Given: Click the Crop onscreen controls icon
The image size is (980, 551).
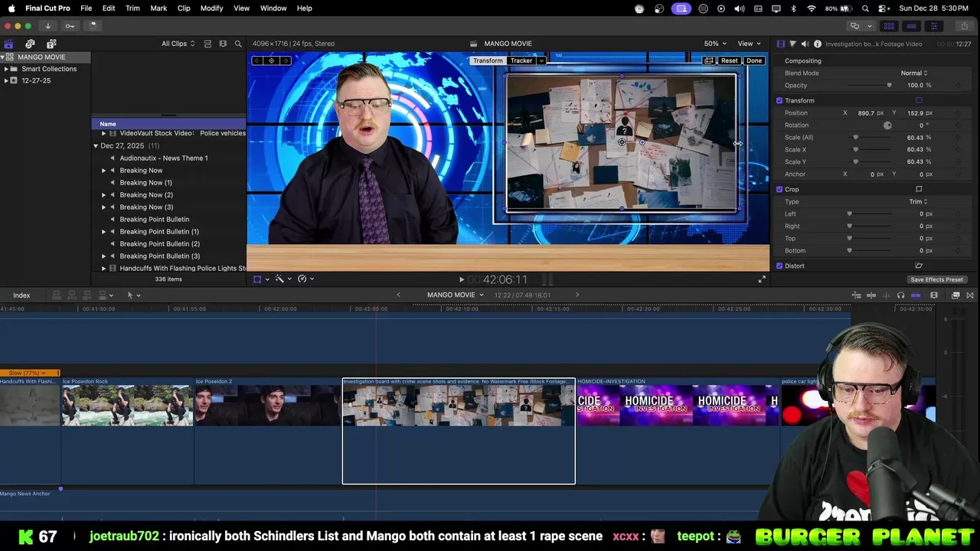Looking at the screenshot, I should click(919, 189).
